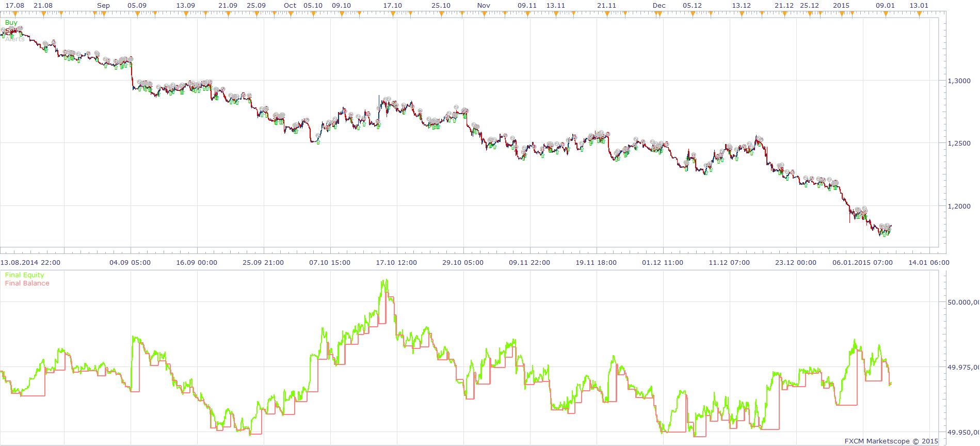Click the 21.11 top axis date
This screenshot has height=446, width=980.
point(607,6)
